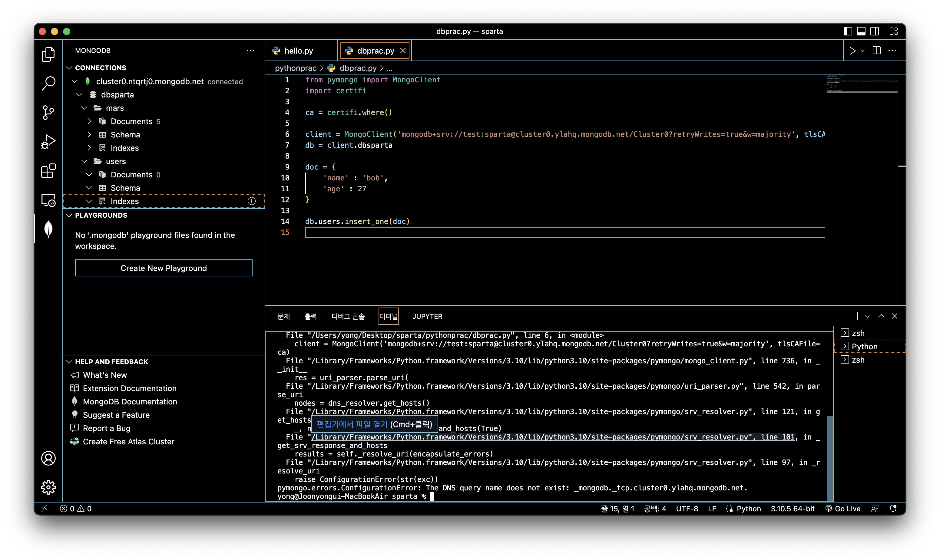Expand Schema under mars collection
Viewport: 940px width, 560px height.
tap(89, 135)
